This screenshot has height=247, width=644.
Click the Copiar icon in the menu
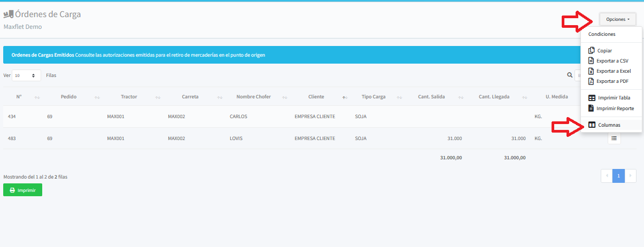click(592, 51)
